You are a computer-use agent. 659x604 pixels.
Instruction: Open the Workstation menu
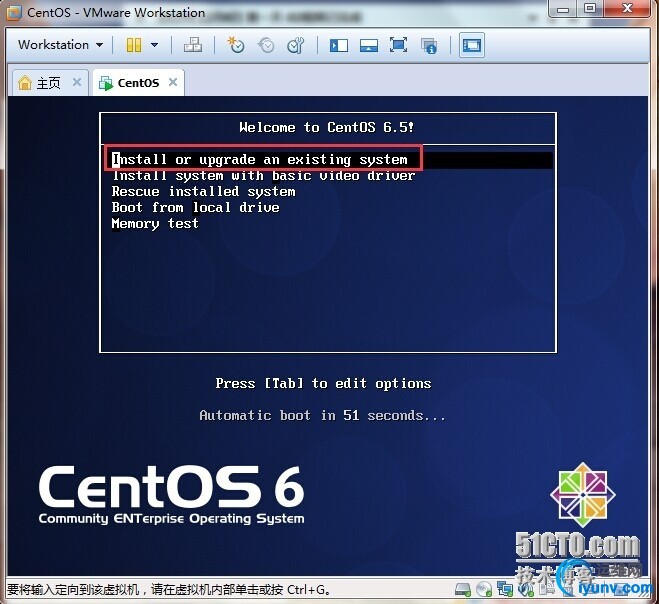(x=60, y=45)
